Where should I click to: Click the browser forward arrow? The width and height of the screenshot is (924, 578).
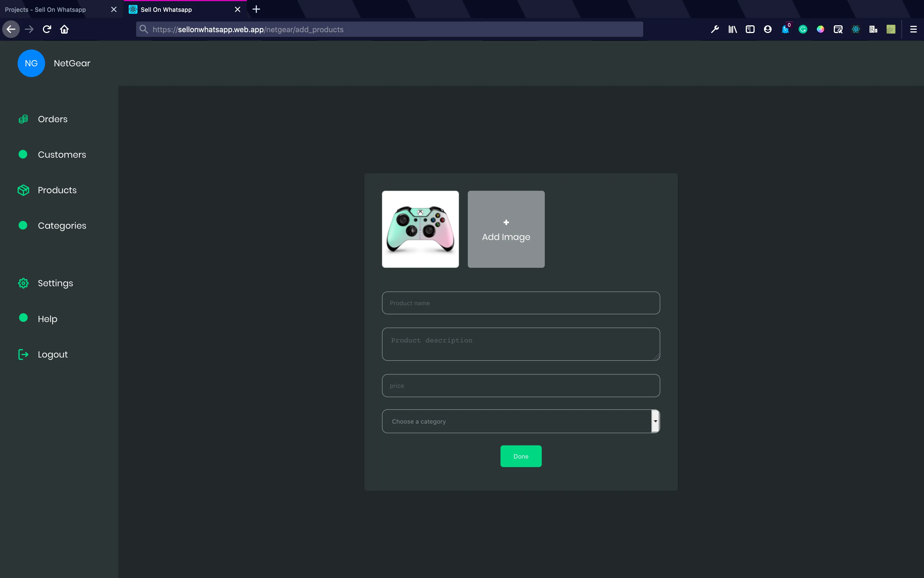[x=29, y=29]
